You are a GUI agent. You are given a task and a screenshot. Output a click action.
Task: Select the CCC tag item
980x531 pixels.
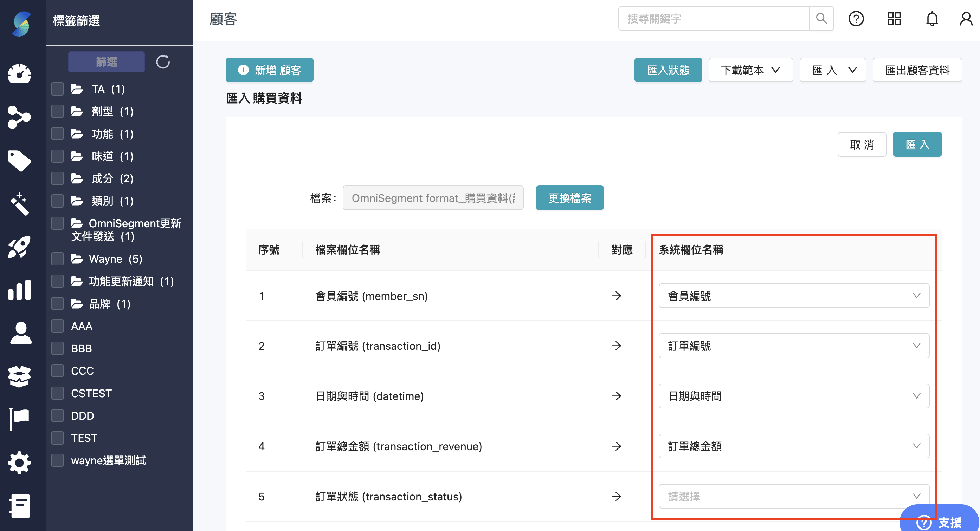(x=82, y=371)
